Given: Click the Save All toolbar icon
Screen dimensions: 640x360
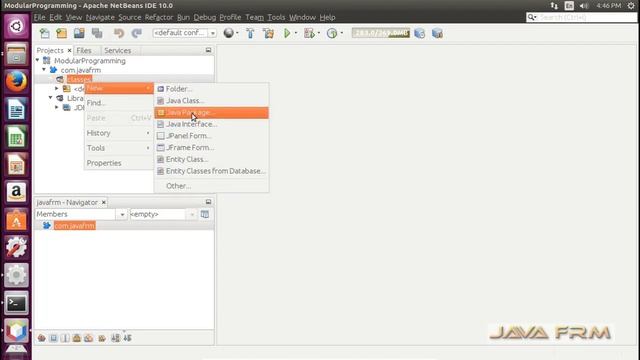Looking at the screenshot, I should (97, 33).
